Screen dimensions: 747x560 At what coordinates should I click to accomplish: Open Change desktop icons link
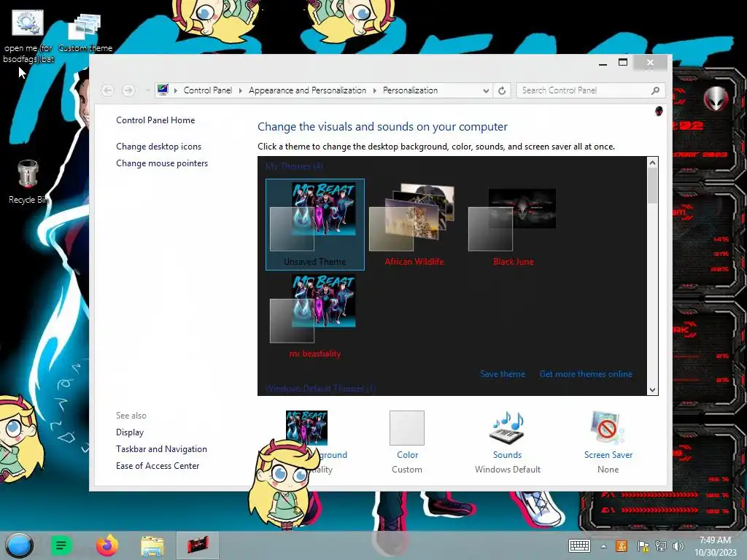tap(158, 146)
